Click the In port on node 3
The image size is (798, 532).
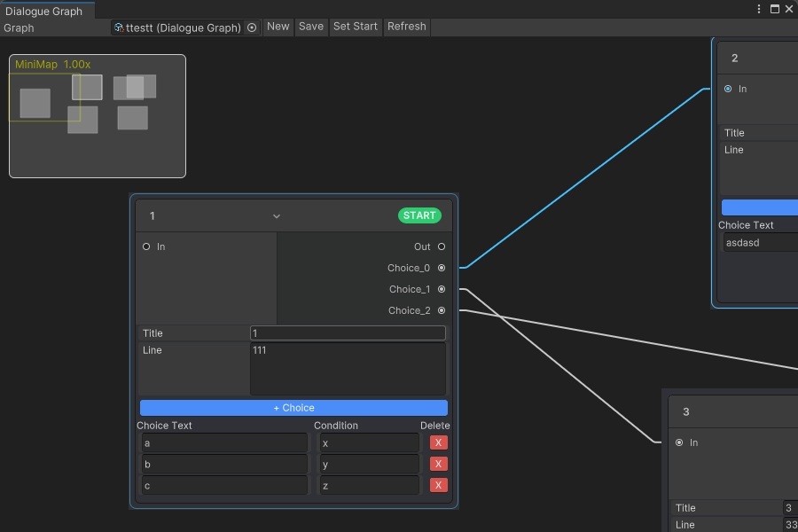point(679,442)
